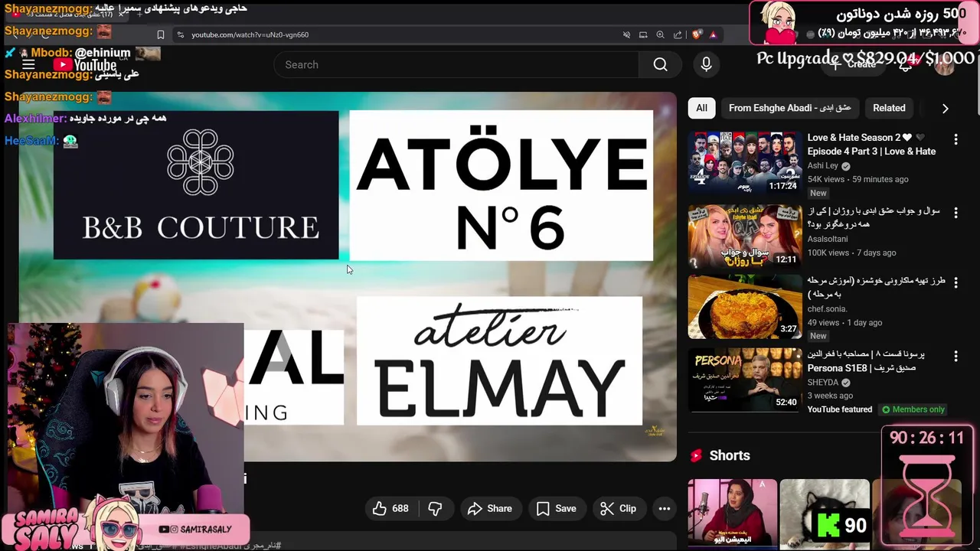Click the youtube.com URL in address bar

(250, 34)
